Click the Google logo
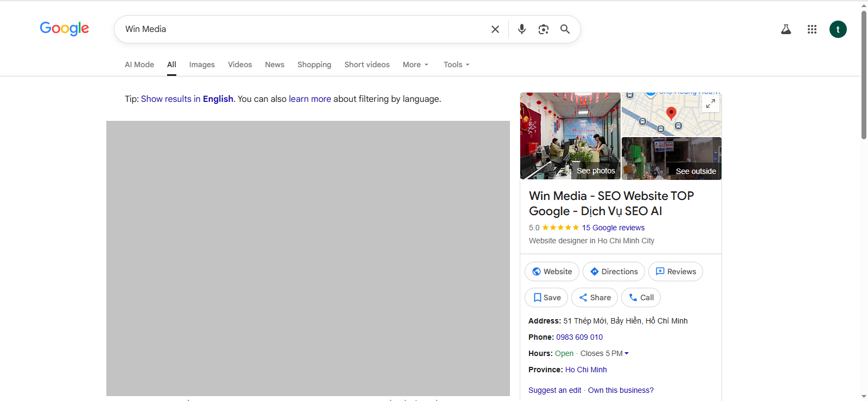This screenshot has width=868, height=401. click(x=64, y=28)
